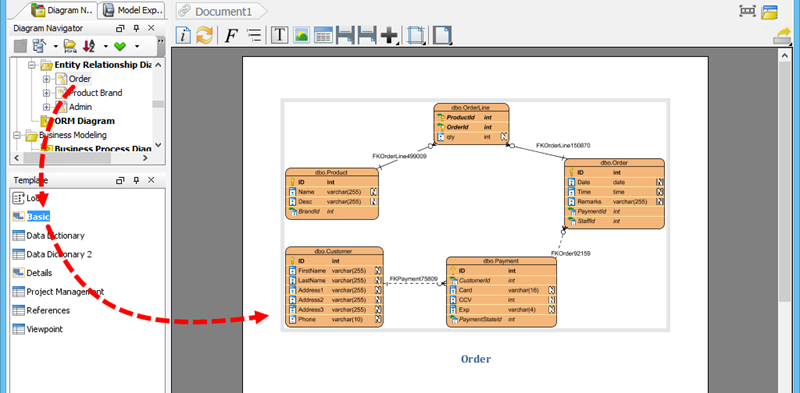Image resolution: width=800 pixels, height=393 pixels.
Task: Switch to the Model Explorer tab
Action: (134, 10)
